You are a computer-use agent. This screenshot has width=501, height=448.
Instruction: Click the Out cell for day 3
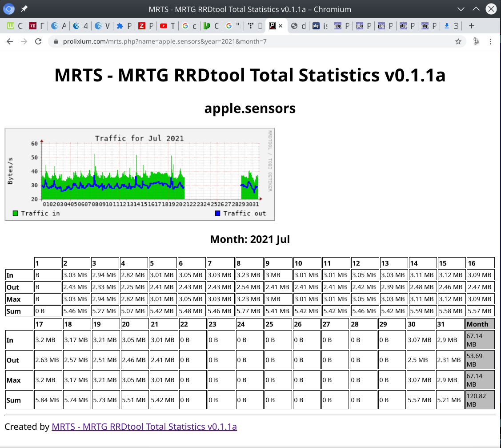[105, 287]
